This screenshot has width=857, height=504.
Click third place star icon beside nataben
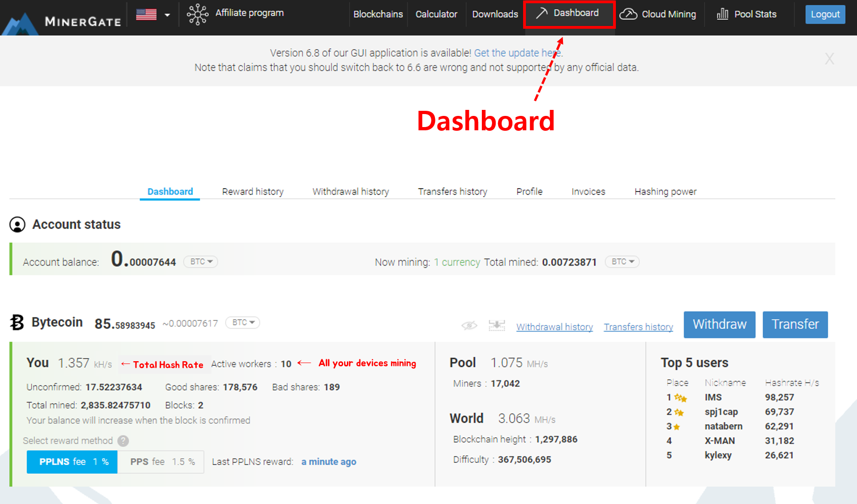[677, 427]
